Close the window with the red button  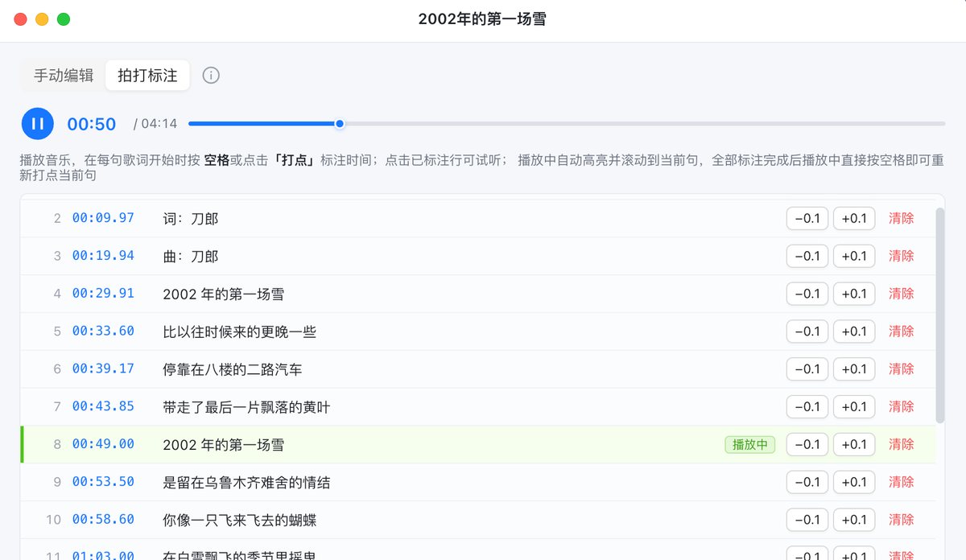coord(21,19)
